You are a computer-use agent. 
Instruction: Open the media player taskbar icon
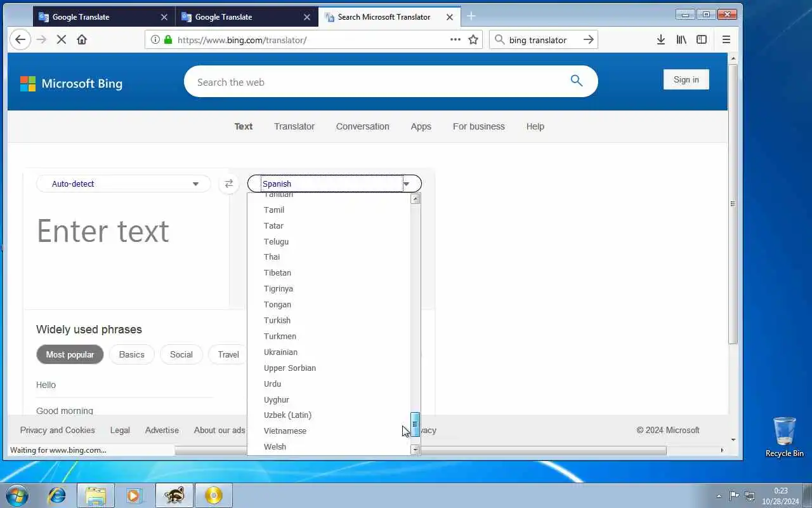134,495
